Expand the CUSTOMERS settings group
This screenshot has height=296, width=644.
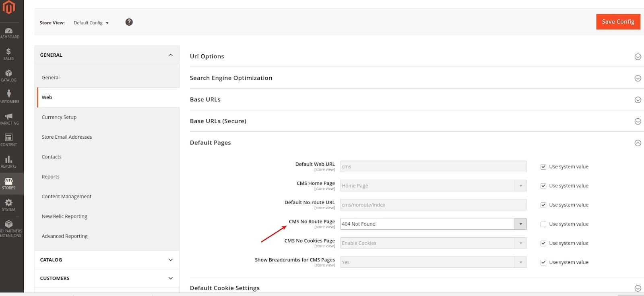[x=107, y=278]
